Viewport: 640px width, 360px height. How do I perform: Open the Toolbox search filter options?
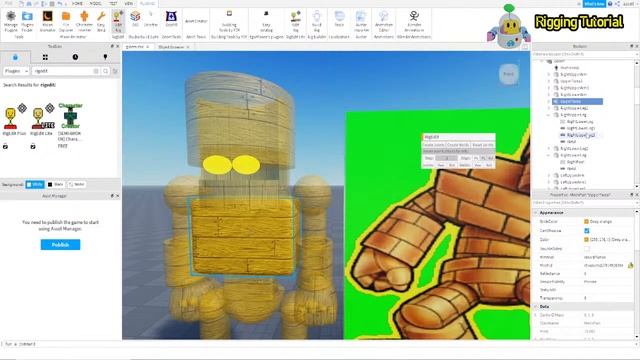click(116, 71)
